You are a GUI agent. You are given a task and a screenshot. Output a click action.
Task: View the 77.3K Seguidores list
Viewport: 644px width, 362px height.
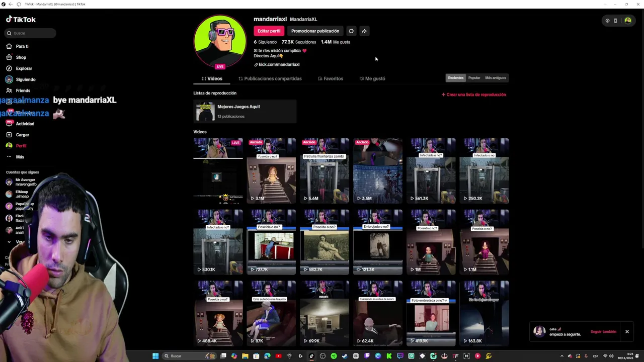pos(299,42)
